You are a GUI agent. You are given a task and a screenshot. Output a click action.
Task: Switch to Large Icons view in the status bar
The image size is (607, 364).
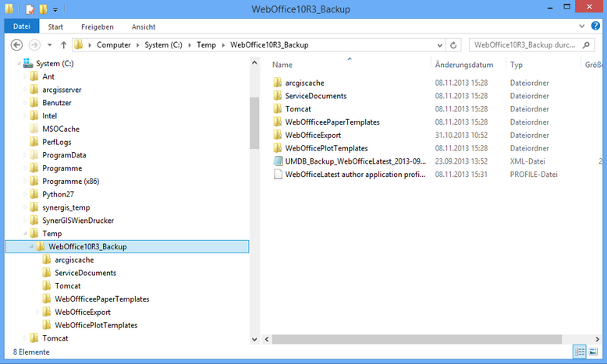(x=593, y=352)
